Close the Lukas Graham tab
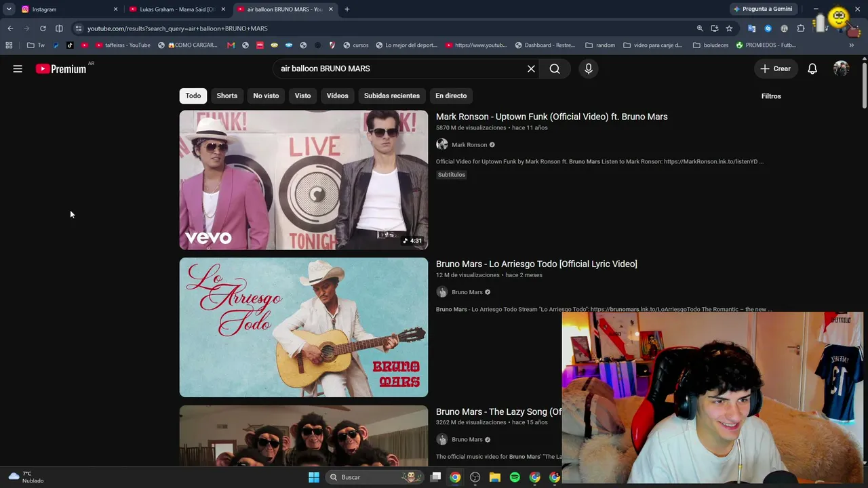Image resolution: width=868 pixels, height=488 pixels. [223, 9]
